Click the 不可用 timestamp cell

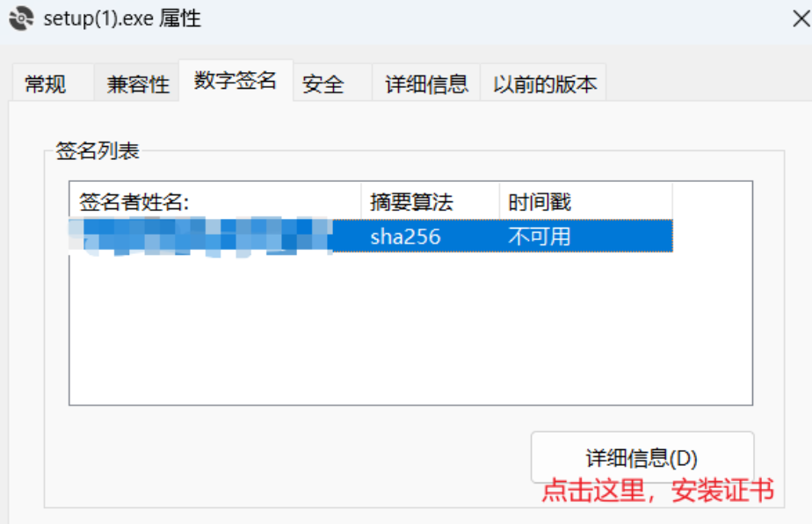pos(539,237)
